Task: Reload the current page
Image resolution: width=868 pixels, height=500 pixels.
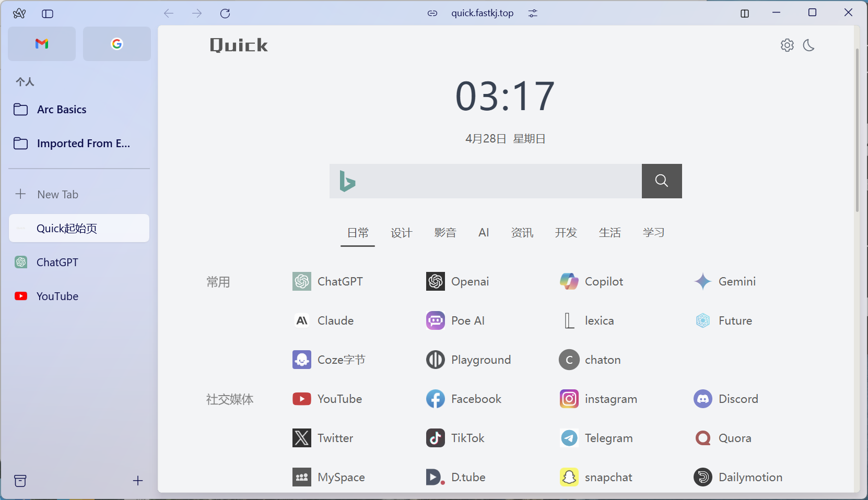Action: (x=225, y=14)
